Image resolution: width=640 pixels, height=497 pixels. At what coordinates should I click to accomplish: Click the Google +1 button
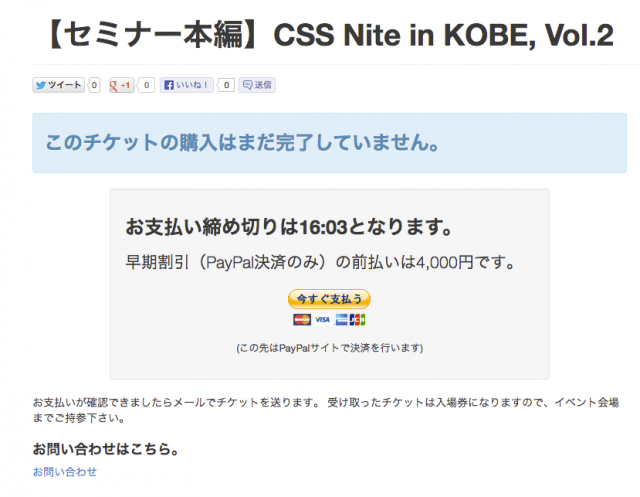pyautogui.click(x=122, y=86)
